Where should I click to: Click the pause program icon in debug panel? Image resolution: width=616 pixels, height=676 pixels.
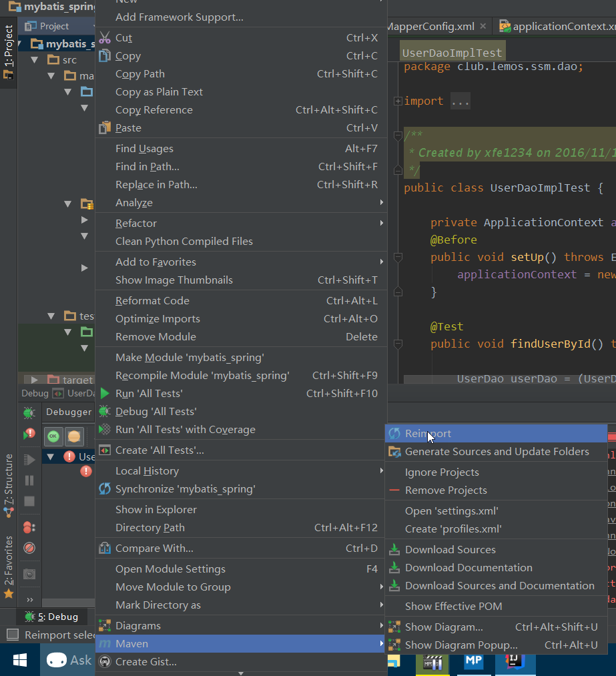(29, 480)
